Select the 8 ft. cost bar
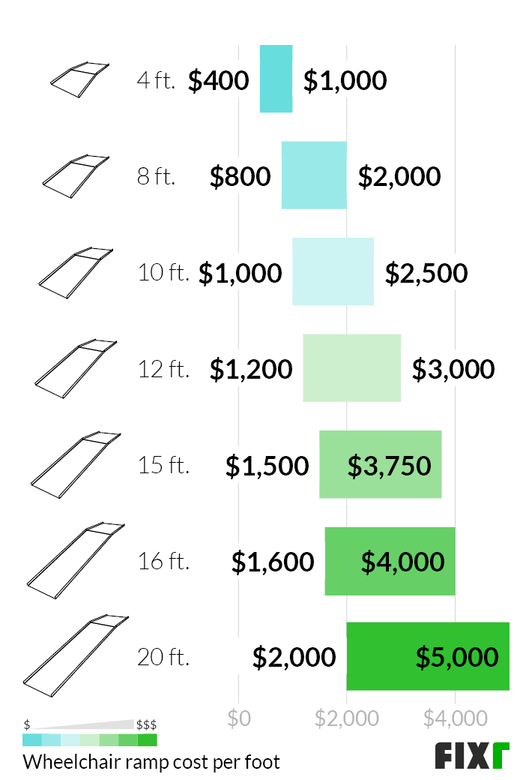 tap(314, 175)
